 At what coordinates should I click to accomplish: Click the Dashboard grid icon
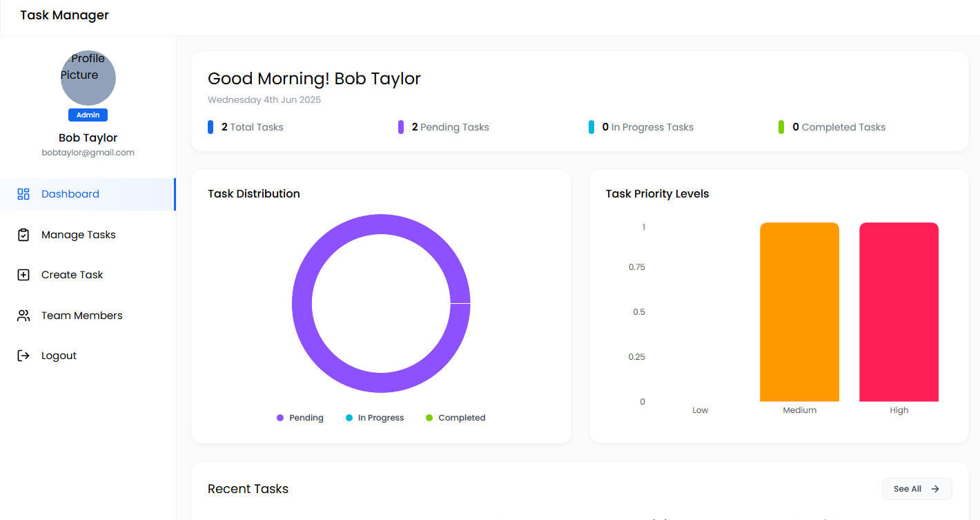(23, 194)
